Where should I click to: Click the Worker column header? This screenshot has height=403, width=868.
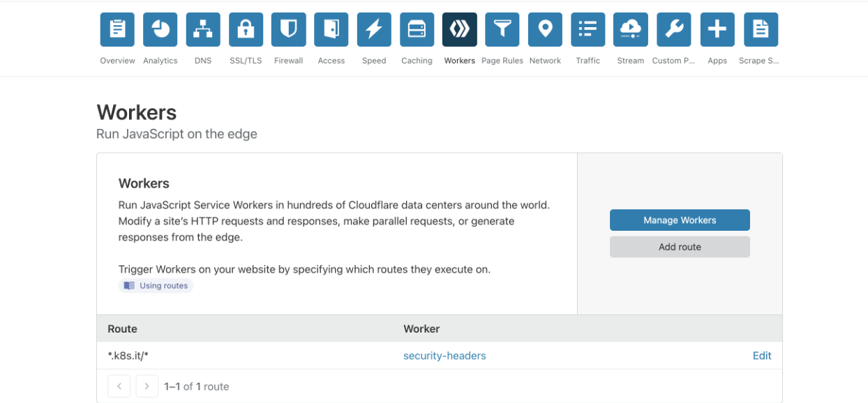421,328
